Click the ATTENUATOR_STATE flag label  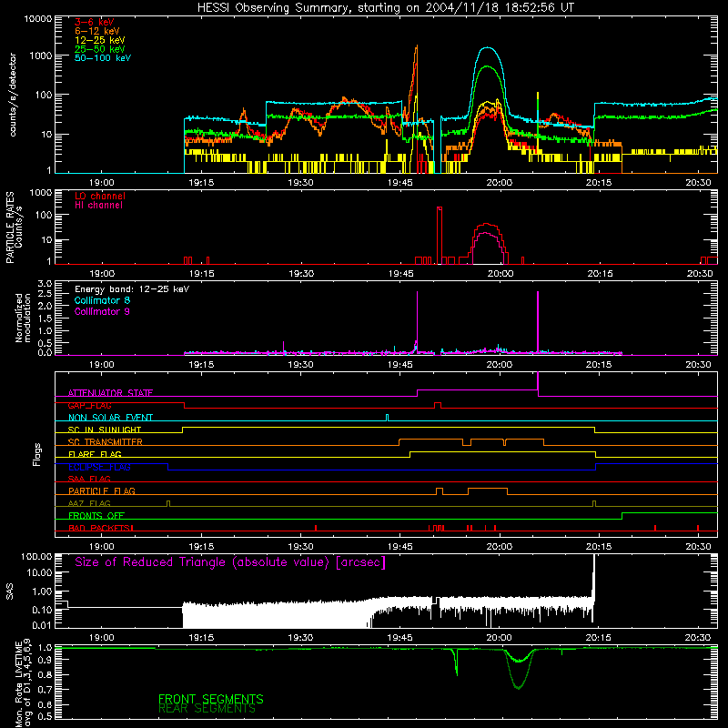[x=110, y=393]
